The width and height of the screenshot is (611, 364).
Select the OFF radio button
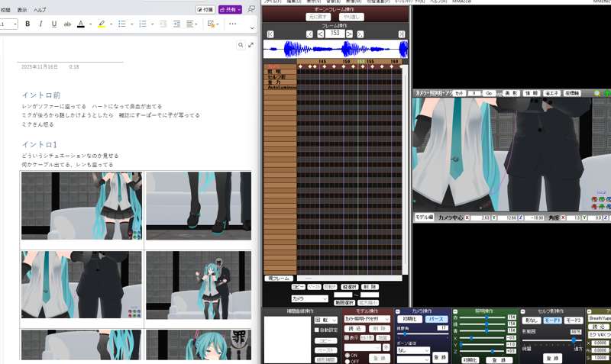coord(348,361)
